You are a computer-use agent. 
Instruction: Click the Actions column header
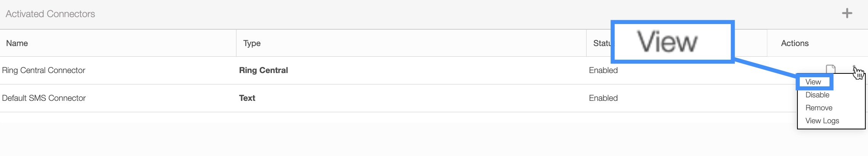pos(795,43)
